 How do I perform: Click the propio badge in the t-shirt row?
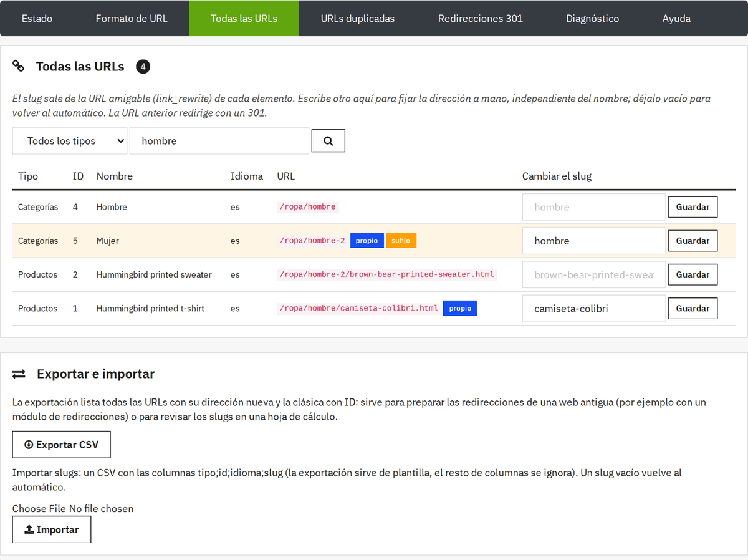[x=460, y=308]
